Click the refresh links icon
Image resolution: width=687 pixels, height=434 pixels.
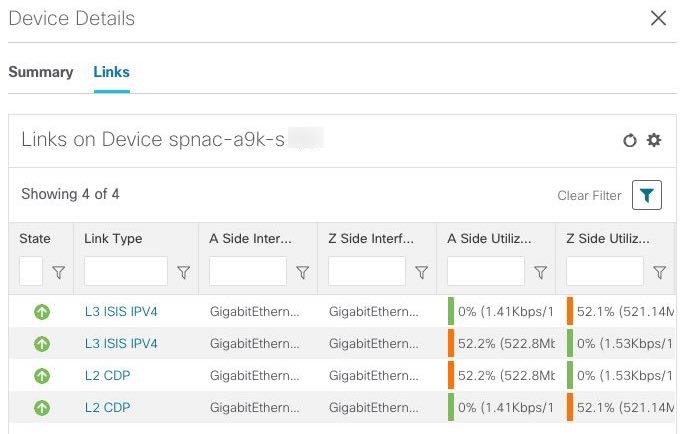click(x=630, y=141)
